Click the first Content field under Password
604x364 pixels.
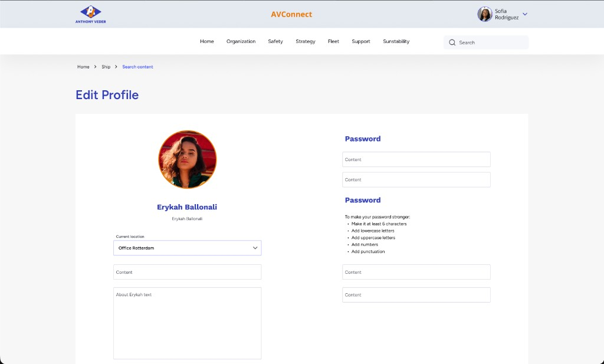pos(416,159)
